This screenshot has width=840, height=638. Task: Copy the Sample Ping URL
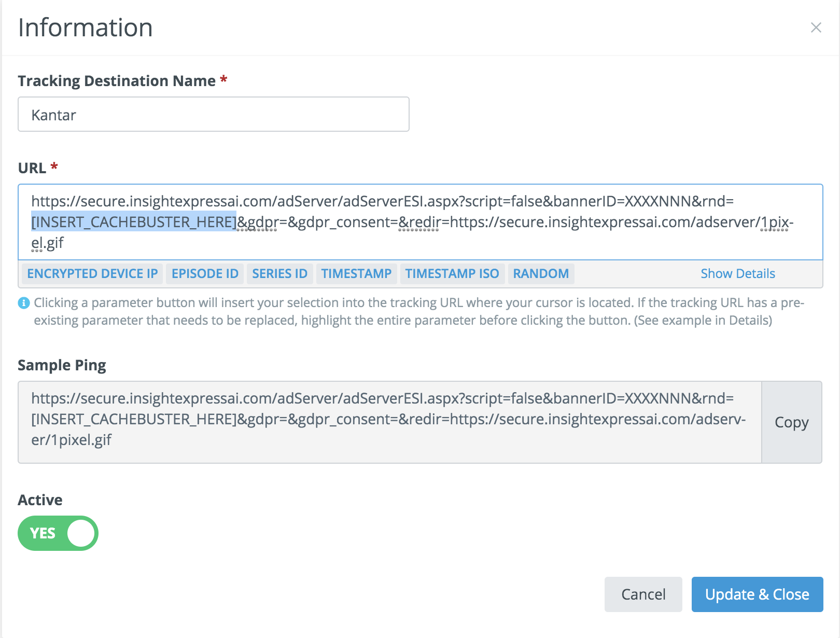[x=791, y=422]
